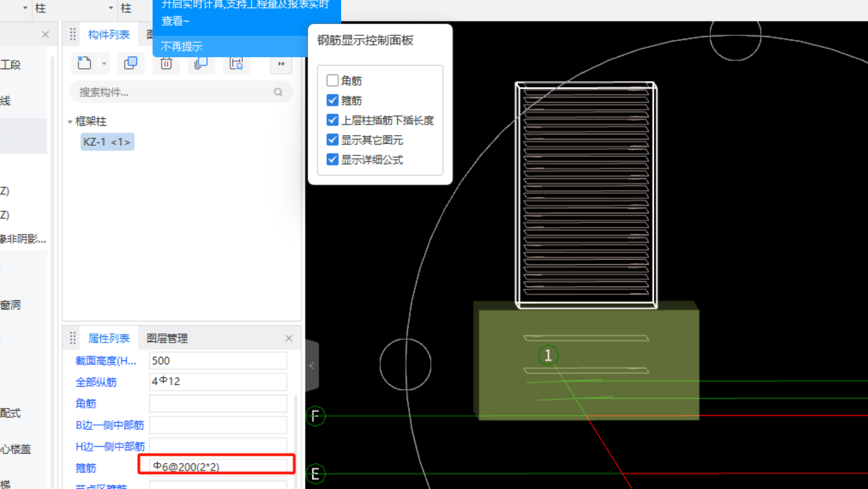Click the 全部纵筋 property label
This screenshot has height=489, width=868.
tap(96, 382)
